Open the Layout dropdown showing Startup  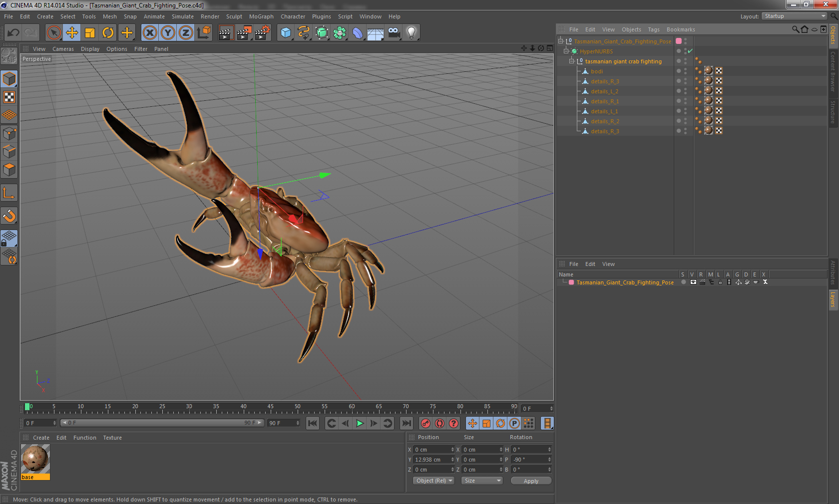click(x=795, y=16)
